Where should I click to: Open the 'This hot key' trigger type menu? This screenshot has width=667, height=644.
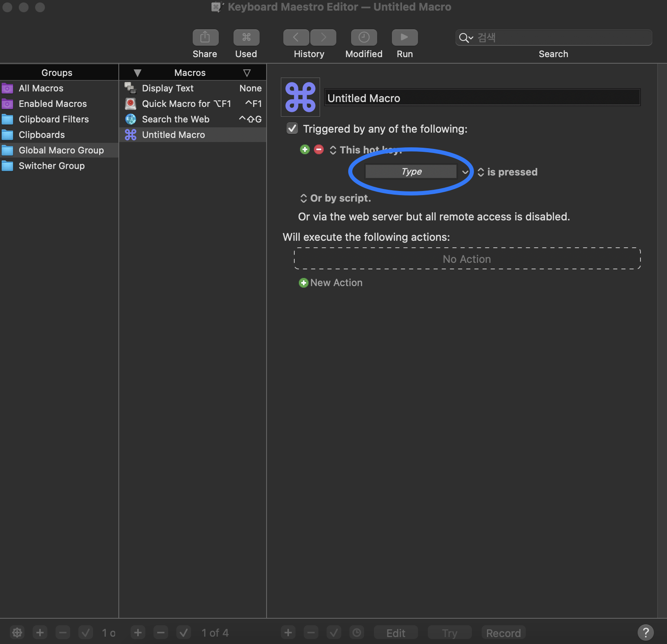point(333,150)
